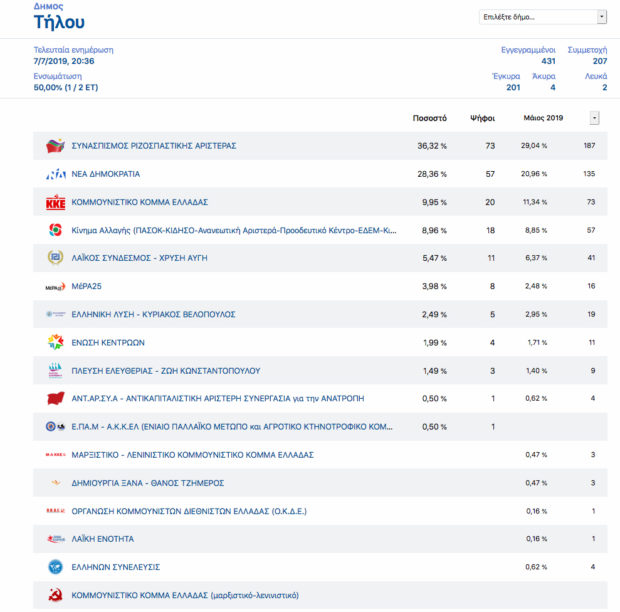Open ΣΥΝΑΣΠΙΣΜΟΣ ΡΙΖΟΣΠΑΣΤΙΚΗΣ ΑΡΙΣΤΕΡΑΣ party link

(154, 146)
